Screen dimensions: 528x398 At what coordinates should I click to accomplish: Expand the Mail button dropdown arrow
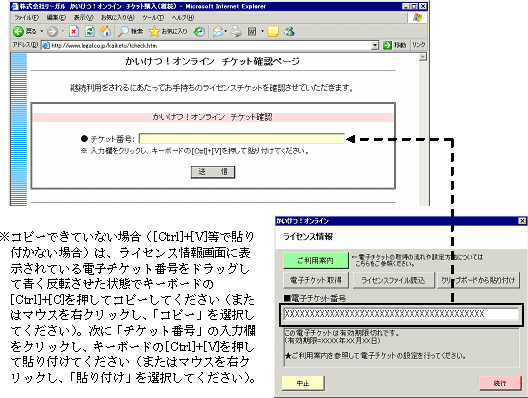click(225, 31)
